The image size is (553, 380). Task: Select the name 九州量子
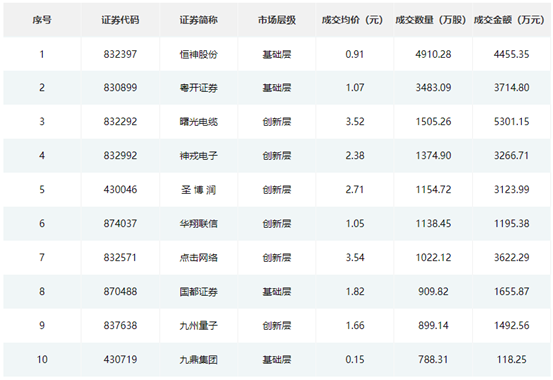click(199, 326)
